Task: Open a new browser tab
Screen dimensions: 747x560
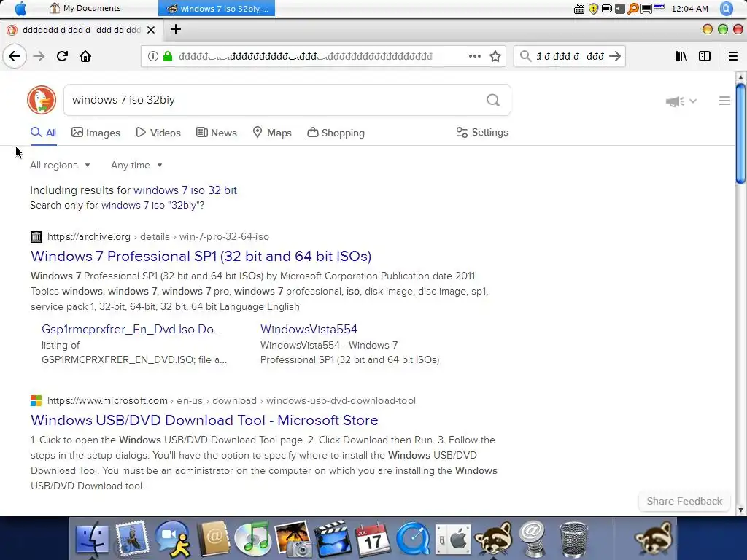Action: point(176,29)
